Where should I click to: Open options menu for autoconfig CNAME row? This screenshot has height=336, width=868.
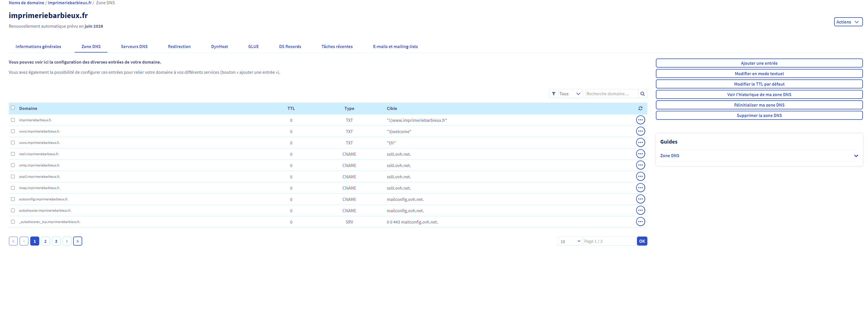(640, 199)
